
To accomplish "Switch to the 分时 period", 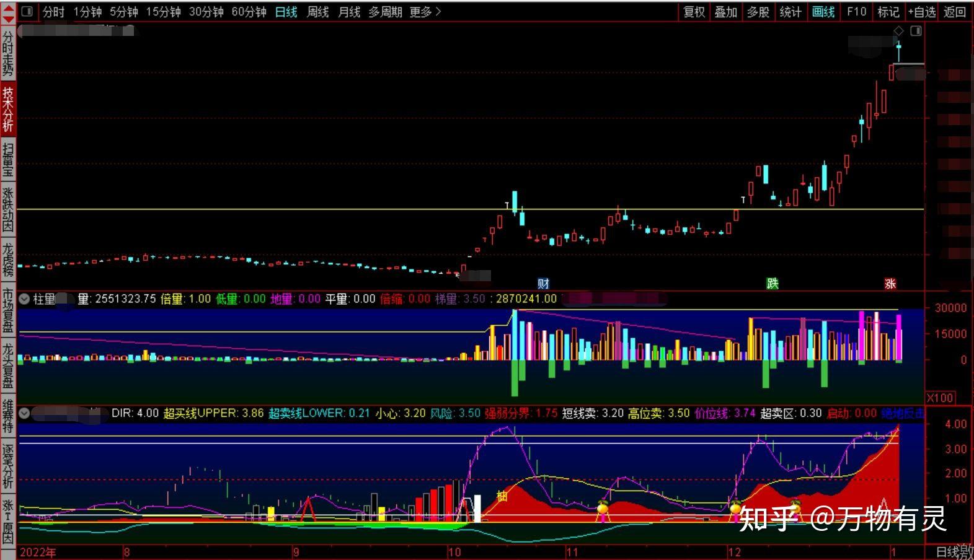I will click(53, 12).
